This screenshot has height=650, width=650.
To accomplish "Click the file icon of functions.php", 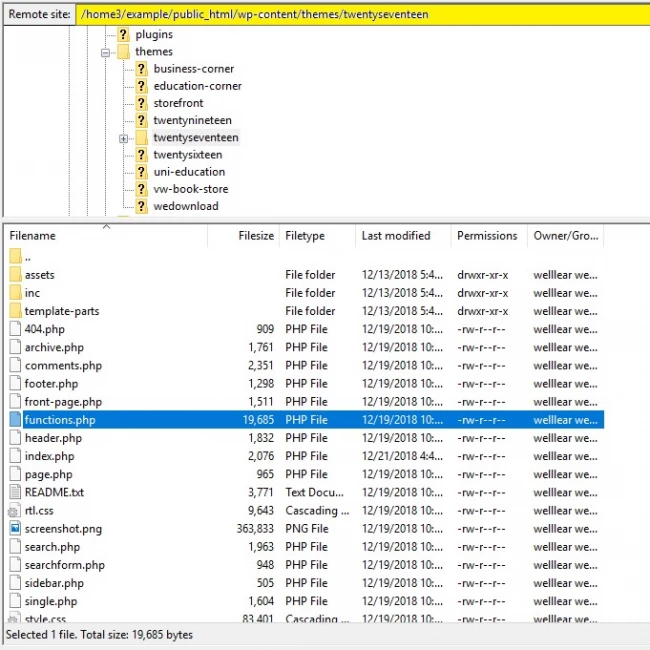I will point(15,420).
